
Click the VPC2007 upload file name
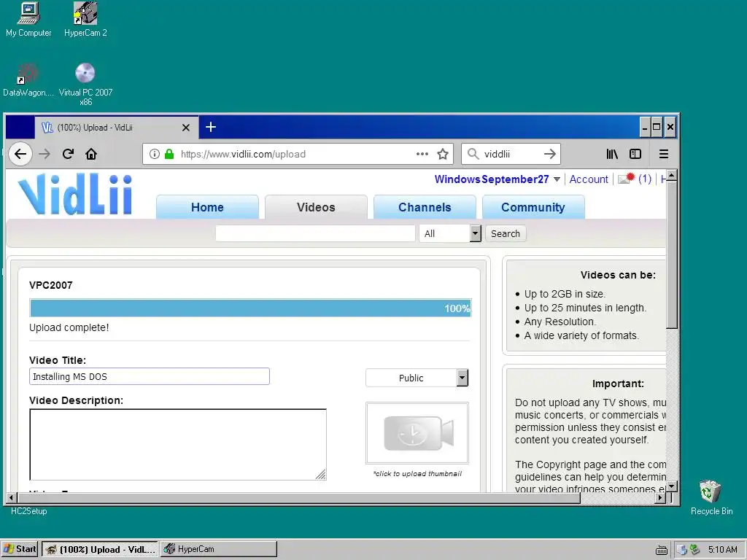[51, 285]
